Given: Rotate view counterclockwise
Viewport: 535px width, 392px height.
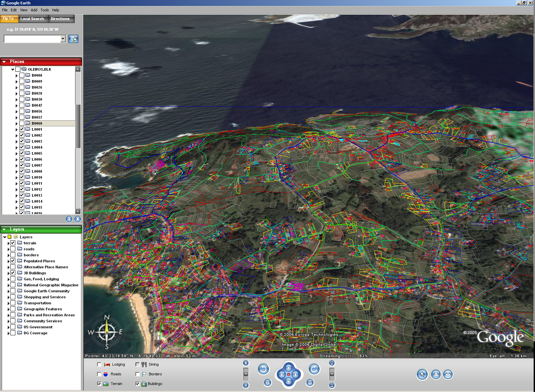Looking at the screenshot, I should [263, 369].
